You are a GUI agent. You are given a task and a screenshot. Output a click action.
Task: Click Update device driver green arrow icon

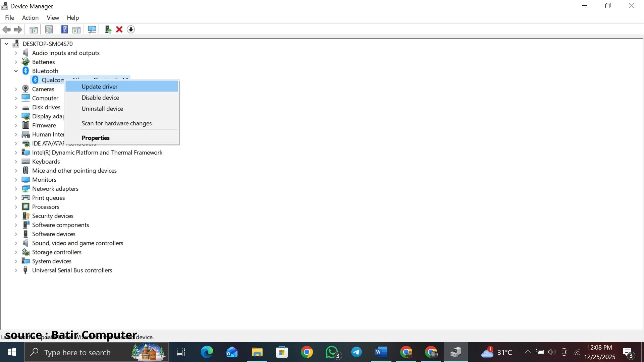tap(108, 29)
